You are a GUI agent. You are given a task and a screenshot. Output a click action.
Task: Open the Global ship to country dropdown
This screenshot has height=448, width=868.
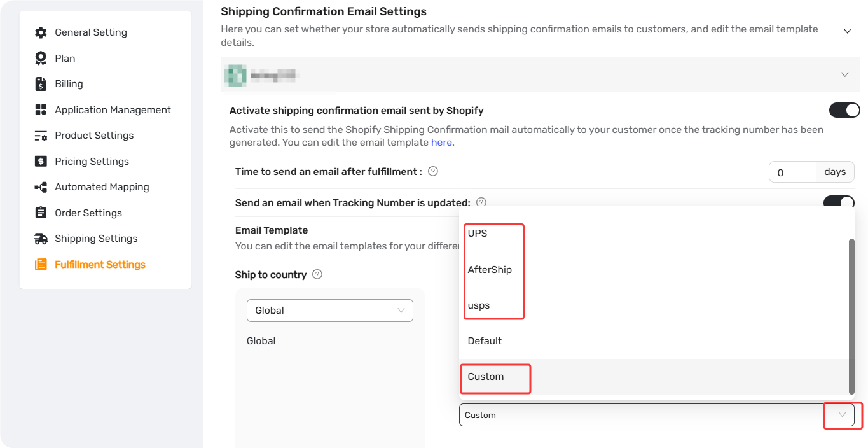330,311
